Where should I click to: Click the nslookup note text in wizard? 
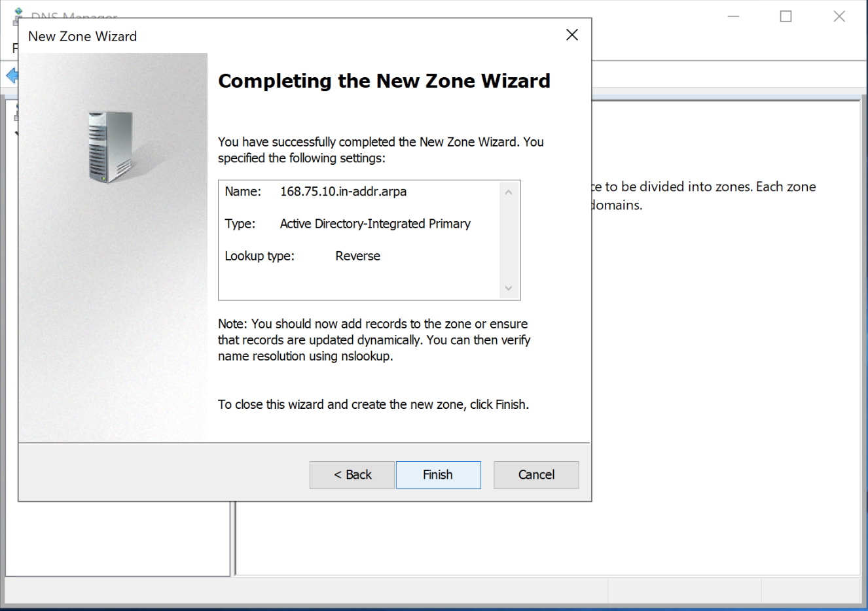[x=373, y=340]
